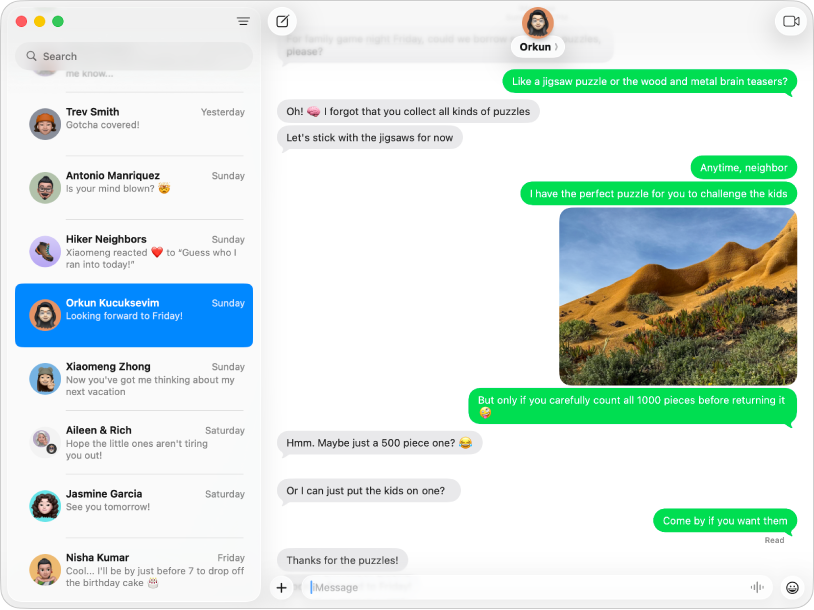Start a FaceTime video call
814x610 pixels.
click(x=790, y=21)
